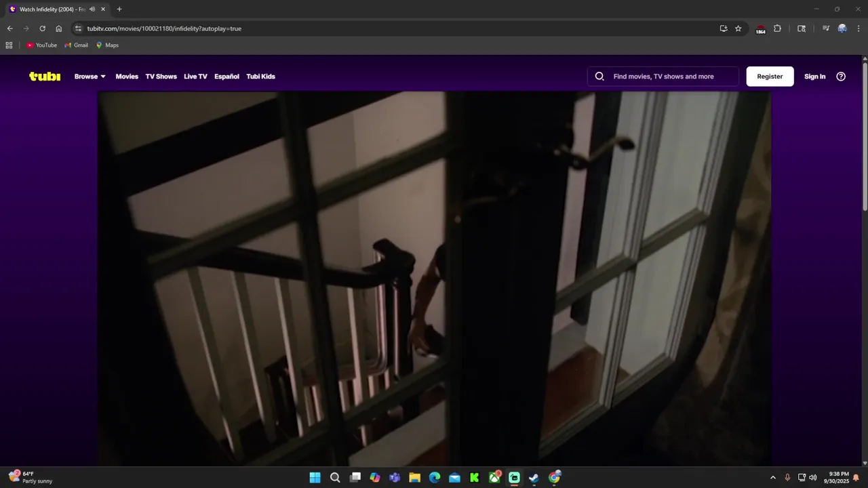This screenshot has height=488, width=868.
Task: Navigate to Tubi Kids
Action: [260, 77]
